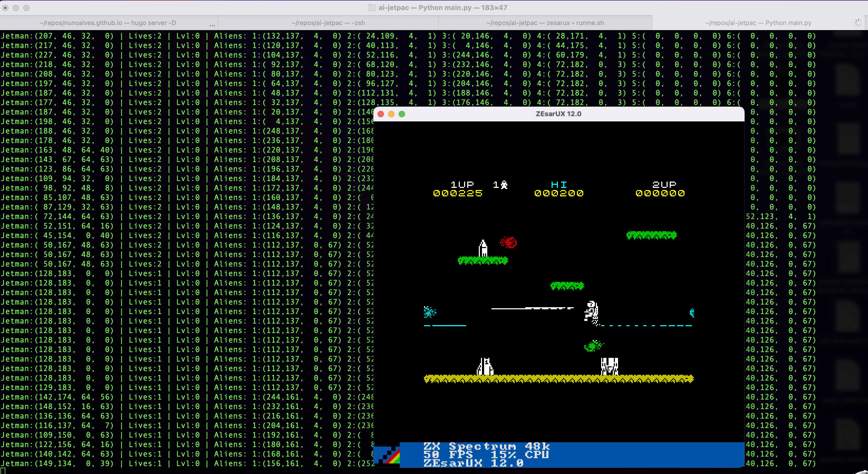Image resolution: width=868 pixels, height=474 pixels.
Task: Click terminal row Jetman:(149,134, 0, 39)
Action: click(x=187, y=463)
